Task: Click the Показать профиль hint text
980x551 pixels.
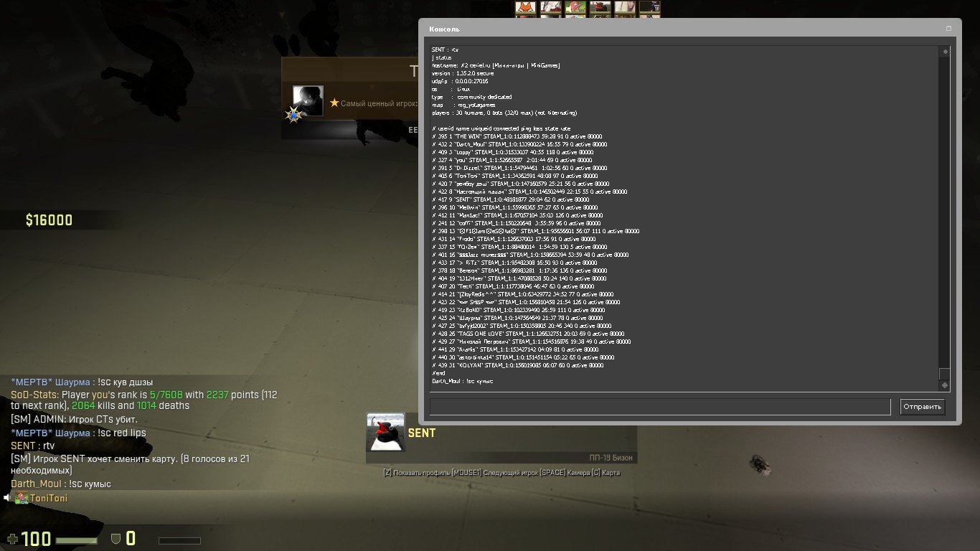Action: point(416,473)
